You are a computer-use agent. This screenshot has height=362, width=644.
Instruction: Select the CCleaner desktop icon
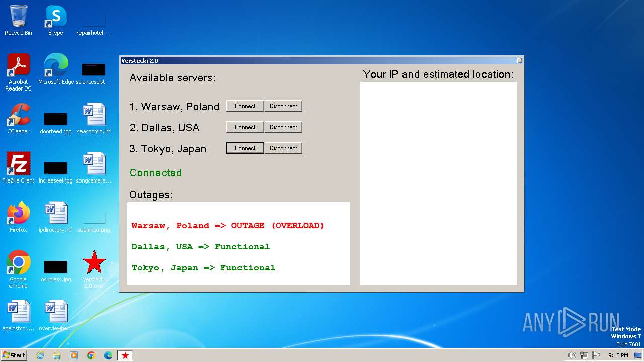pyautogui.click(x=18, y=119)
